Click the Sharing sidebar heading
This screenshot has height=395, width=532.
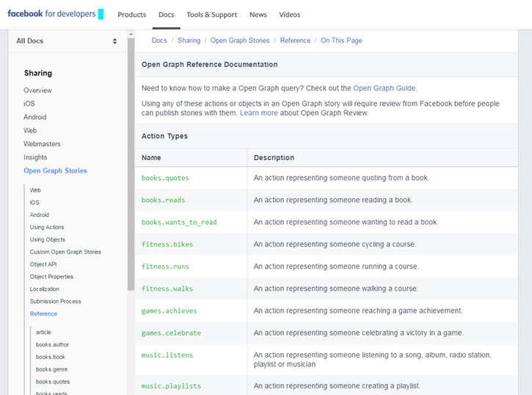38,73
